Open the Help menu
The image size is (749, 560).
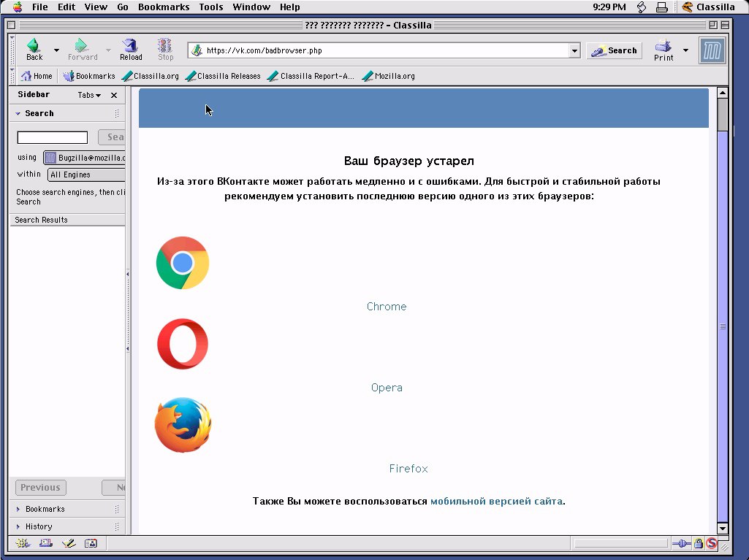289,7
